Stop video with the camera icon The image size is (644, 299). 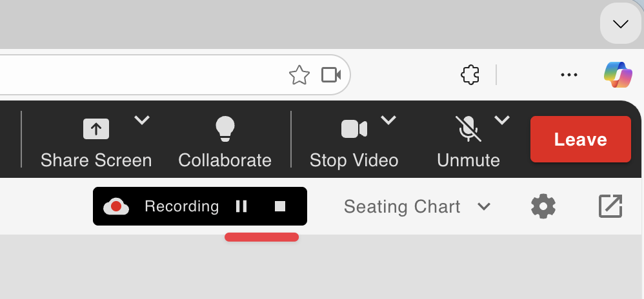click(354, 129)
